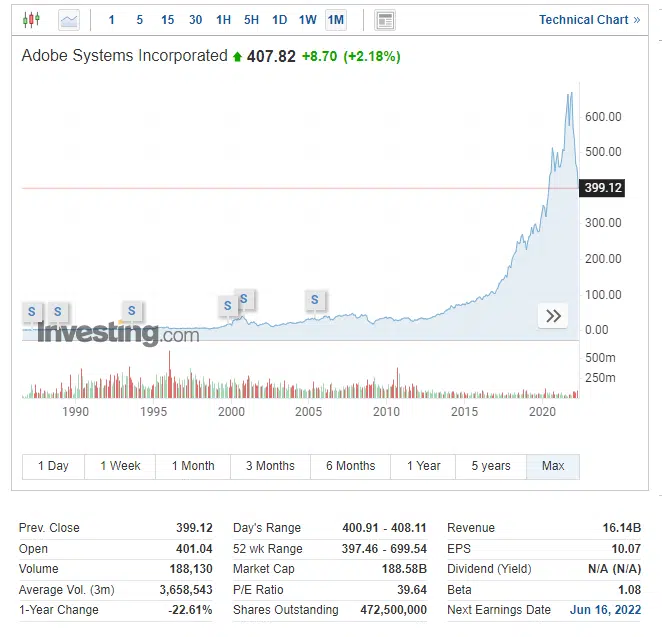Set the 5 minute interval
Image resolution: width=662 pixels, height=637 pixels.
(139, 20)
